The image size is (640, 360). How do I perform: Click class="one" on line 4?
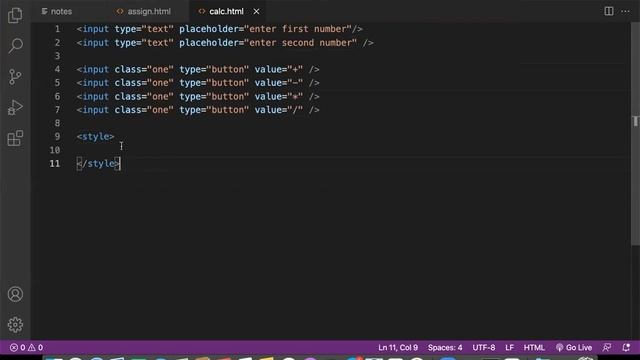(x=144, y=69)
